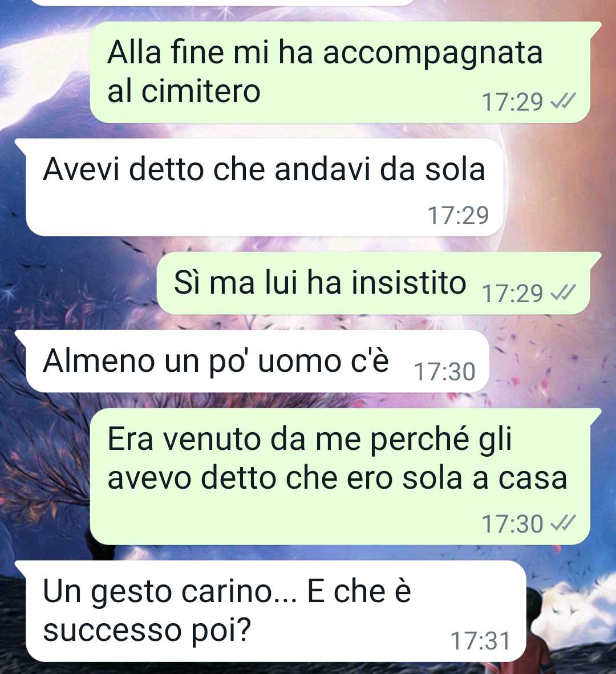Tap read-receipt checkmarks on cimitero message
This screenshot has width=616, height=674.
pyautogui.click(x=563, y=102)
